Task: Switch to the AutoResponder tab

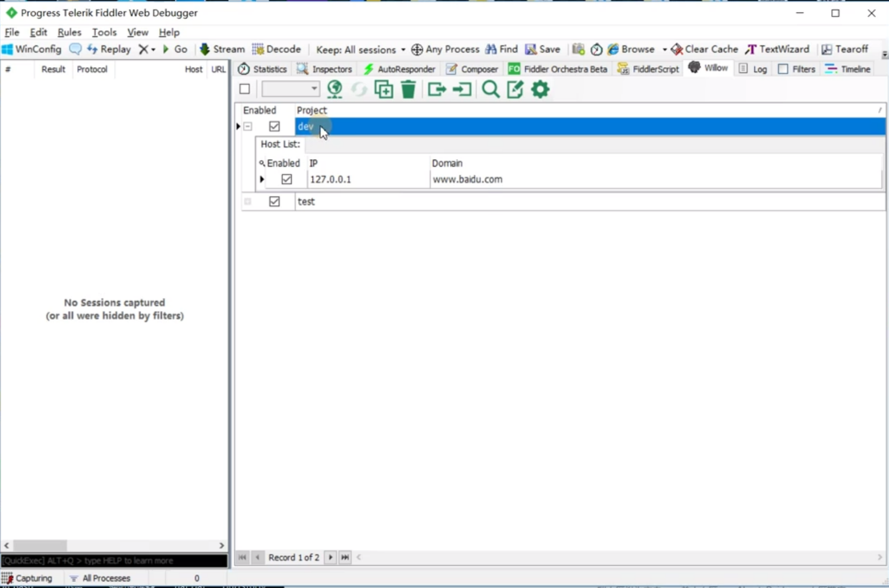Action: [x=400, y=69]
